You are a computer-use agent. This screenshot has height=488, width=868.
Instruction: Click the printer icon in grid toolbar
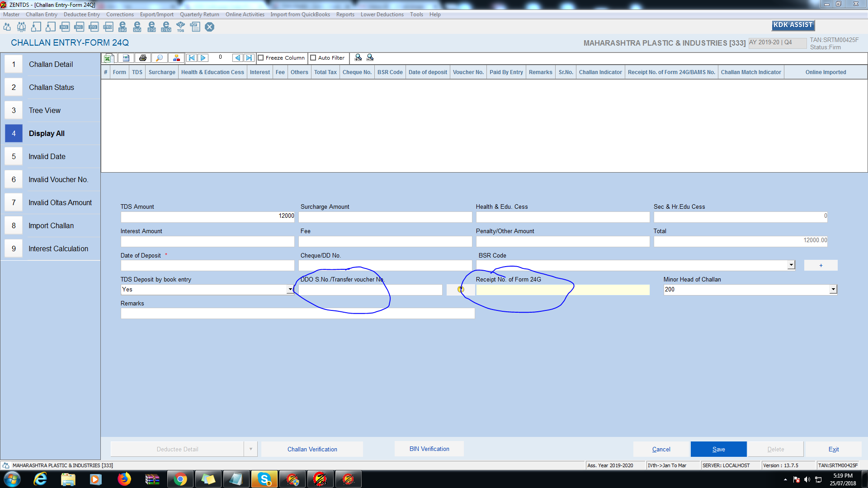pyautogui.click(x=143, y=58)
